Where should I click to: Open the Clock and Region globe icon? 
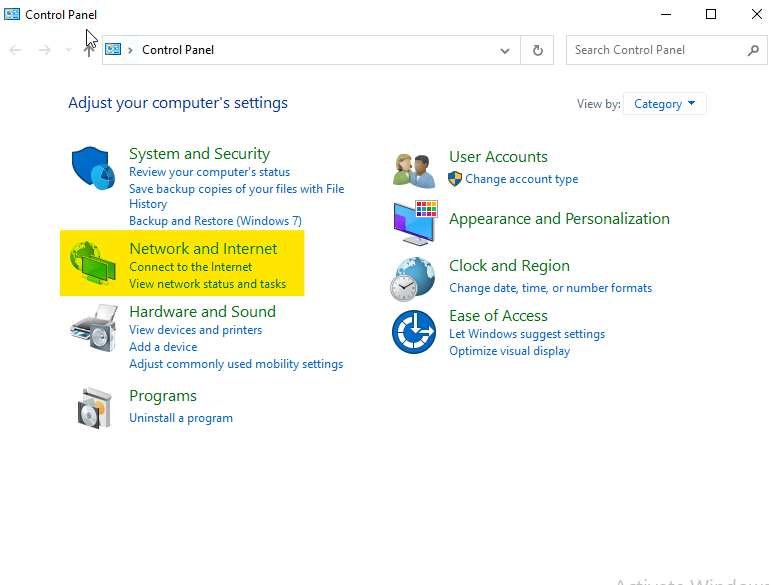(x=413, y=279)
